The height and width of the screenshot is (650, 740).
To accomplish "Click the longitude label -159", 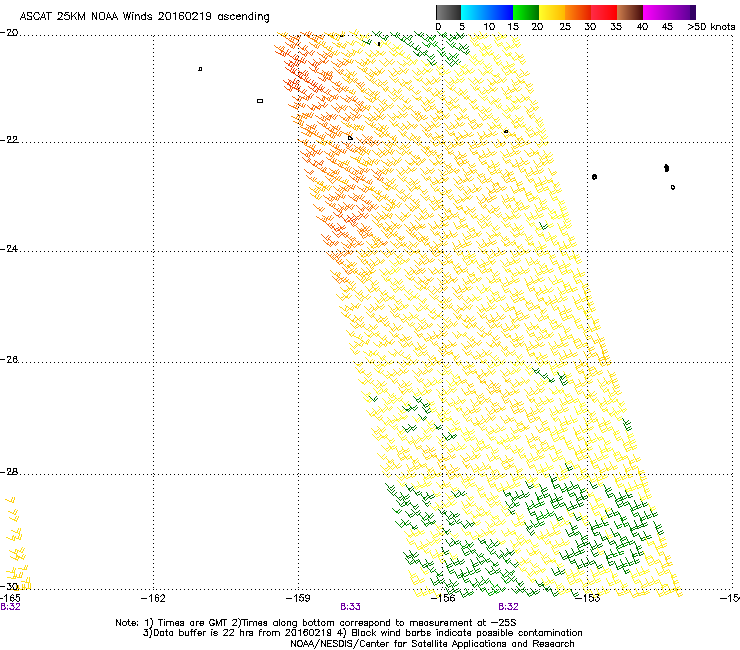I will click(x=298, y=598).
